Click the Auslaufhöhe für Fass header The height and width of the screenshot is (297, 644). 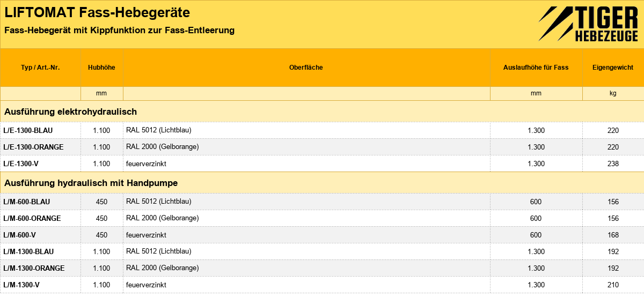coord(536,68)
